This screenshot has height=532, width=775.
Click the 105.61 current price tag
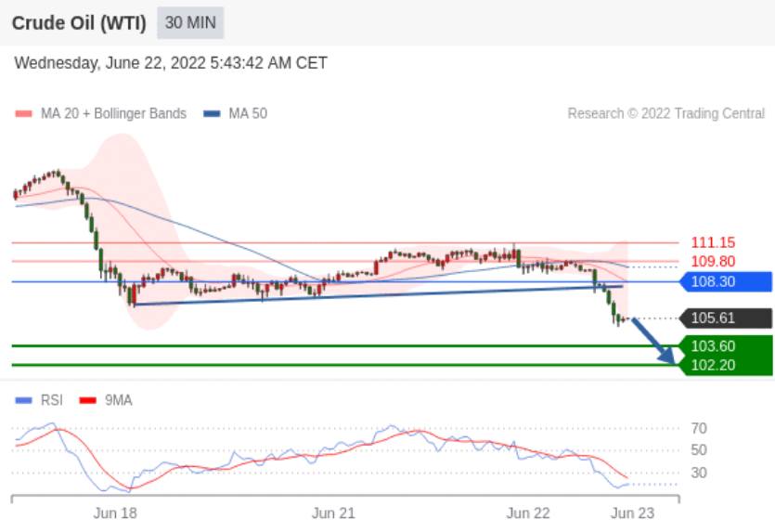(x=726, y=318)
